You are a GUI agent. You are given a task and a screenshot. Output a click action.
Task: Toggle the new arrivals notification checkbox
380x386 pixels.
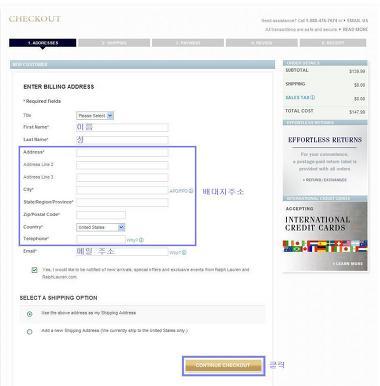(34, 270)
